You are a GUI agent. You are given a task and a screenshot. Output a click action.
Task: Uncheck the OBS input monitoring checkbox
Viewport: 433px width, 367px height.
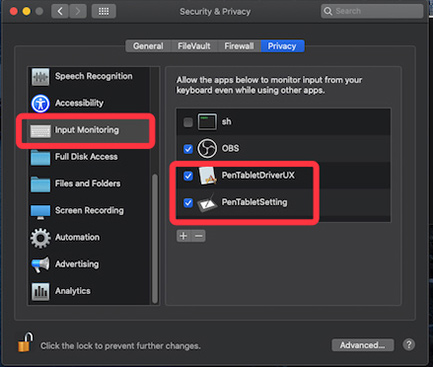pyautogui.click(x=188, y=149)
